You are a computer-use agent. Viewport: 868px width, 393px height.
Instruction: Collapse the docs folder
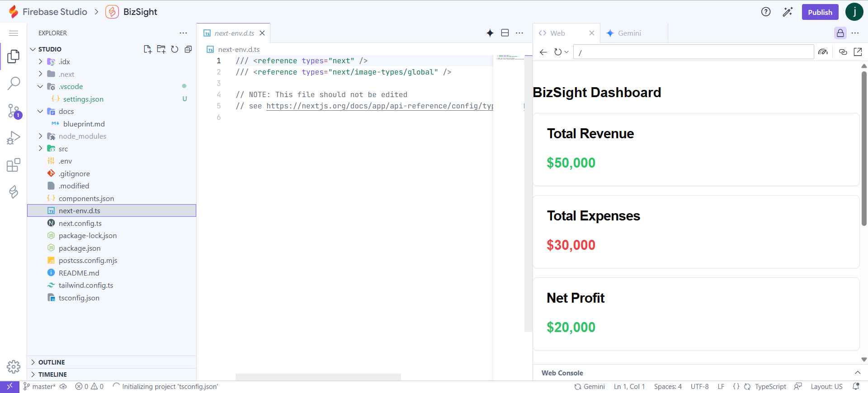pos(40,111)
